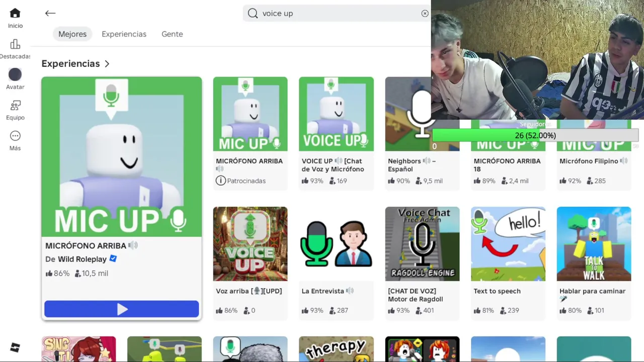Open the Destacadas charts icon
The image size is (644, 362).
15,44
